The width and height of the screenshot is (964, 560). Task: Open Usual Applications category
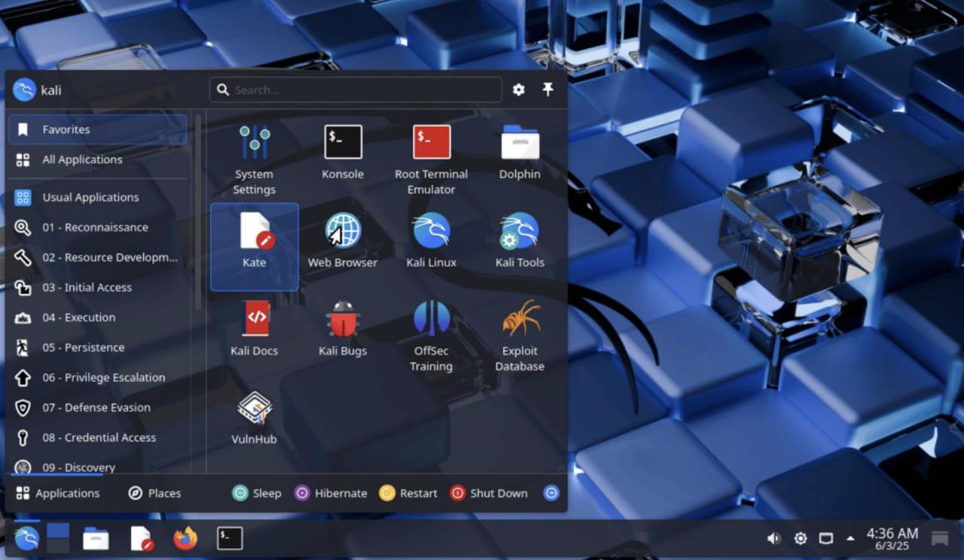click(x=98, y=197)
